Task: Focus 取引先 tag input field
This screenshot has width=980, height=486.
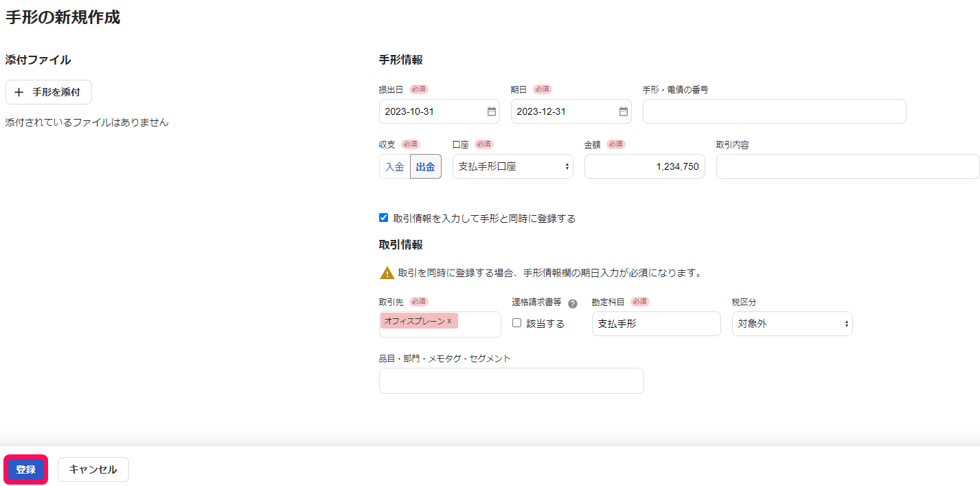Action: (440, 324)
